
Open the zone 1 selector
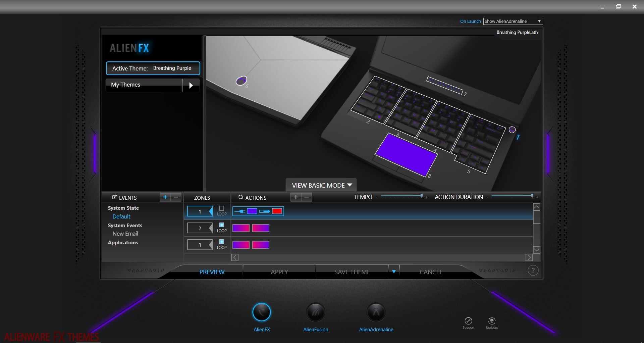click(x=200, y=211)
